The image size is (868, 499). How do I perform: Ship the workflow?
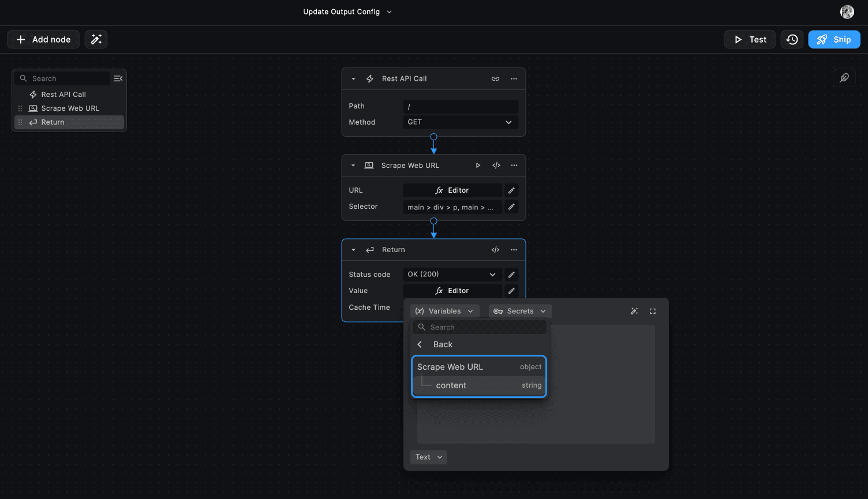[834, 39]
